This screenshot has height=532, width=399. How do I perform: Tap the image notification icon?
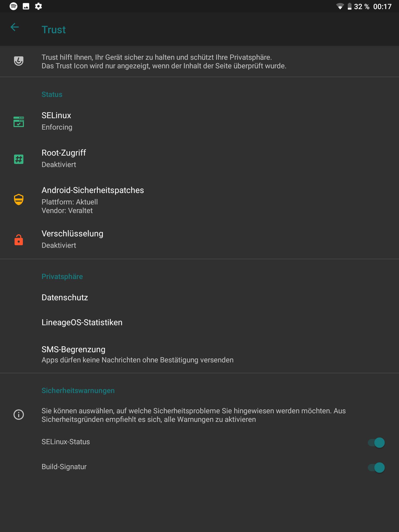click(x=26, y=6)
